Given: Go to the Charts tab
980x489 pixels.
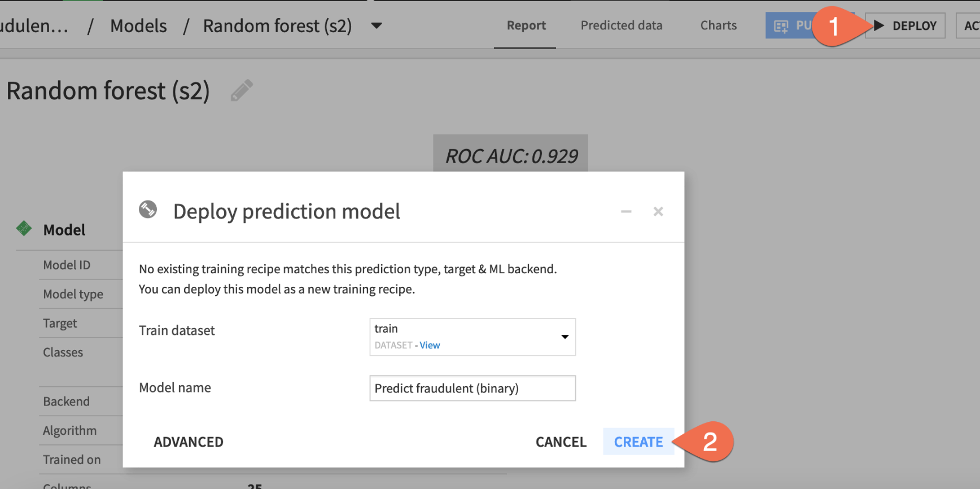Looking at the screenshot, I should click(x=718, y=25).
